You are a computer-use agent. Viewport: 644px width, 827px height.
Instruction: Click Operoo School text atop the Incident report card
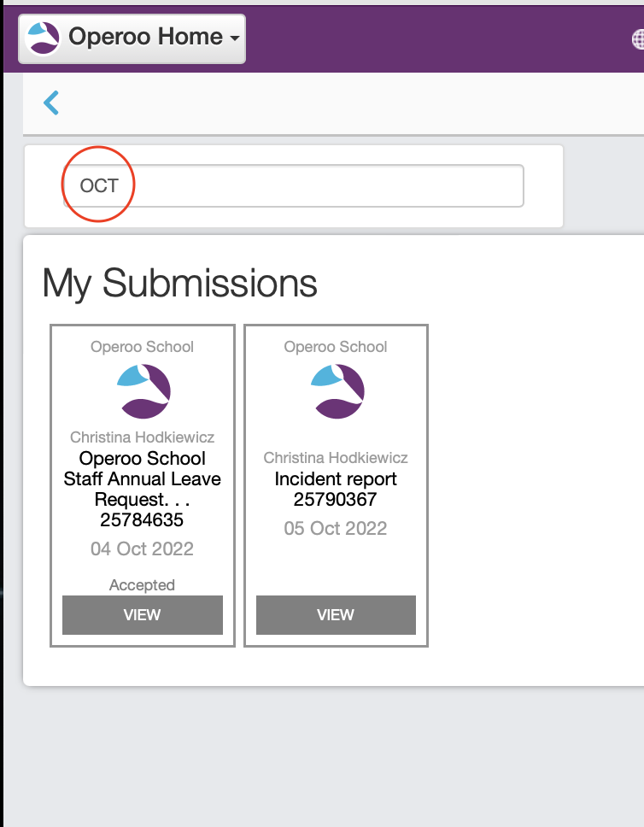pos(336,347)
